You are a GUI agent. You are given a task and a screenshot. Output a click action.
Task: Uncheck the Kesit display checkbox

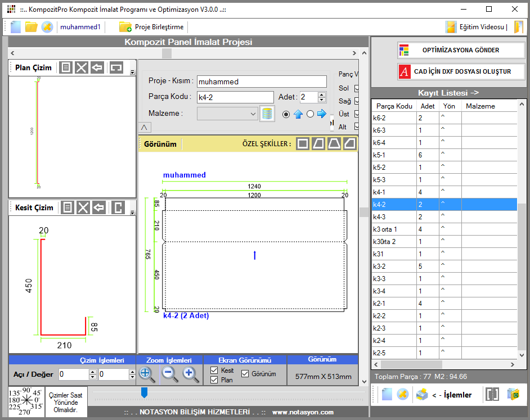pyautogui.click(x=214, y=371)
